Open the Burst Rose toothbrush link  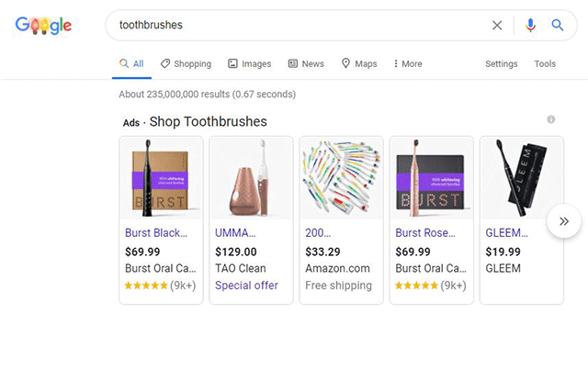tap(424, 233)
